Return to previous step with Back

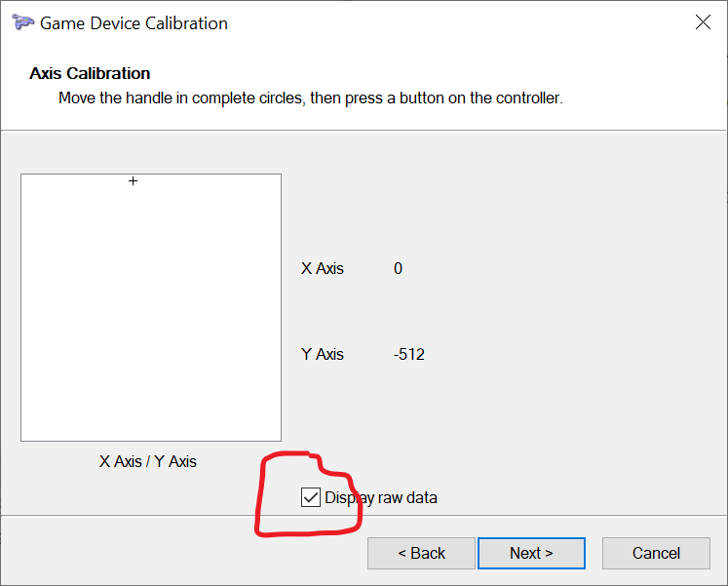coord(421,553)
